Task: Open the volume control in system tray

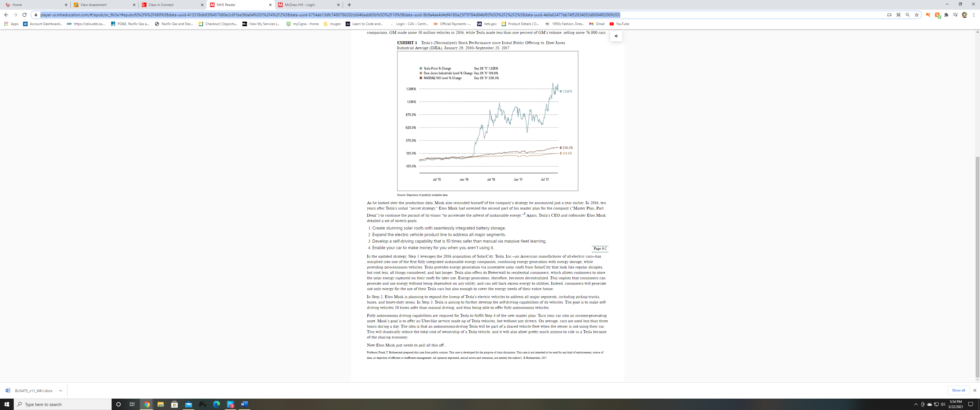Action: click(943, 404)
